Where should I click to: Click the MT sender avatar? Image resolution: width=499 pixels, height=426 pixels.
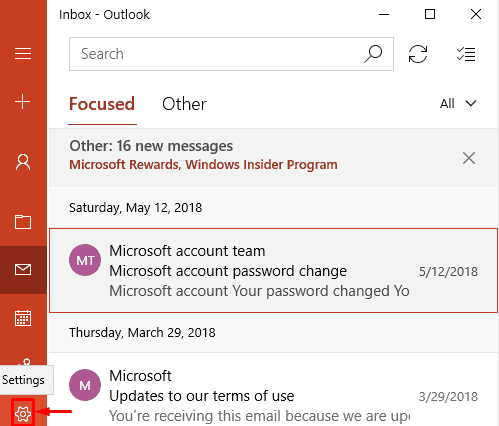pyautogui.click(x=85, y=260)
